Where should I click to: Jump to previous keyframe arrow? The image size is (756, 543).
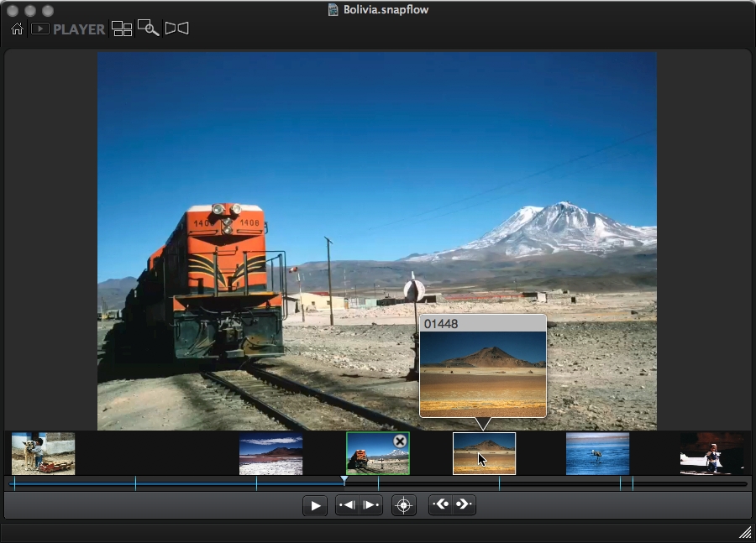(441, 504)
